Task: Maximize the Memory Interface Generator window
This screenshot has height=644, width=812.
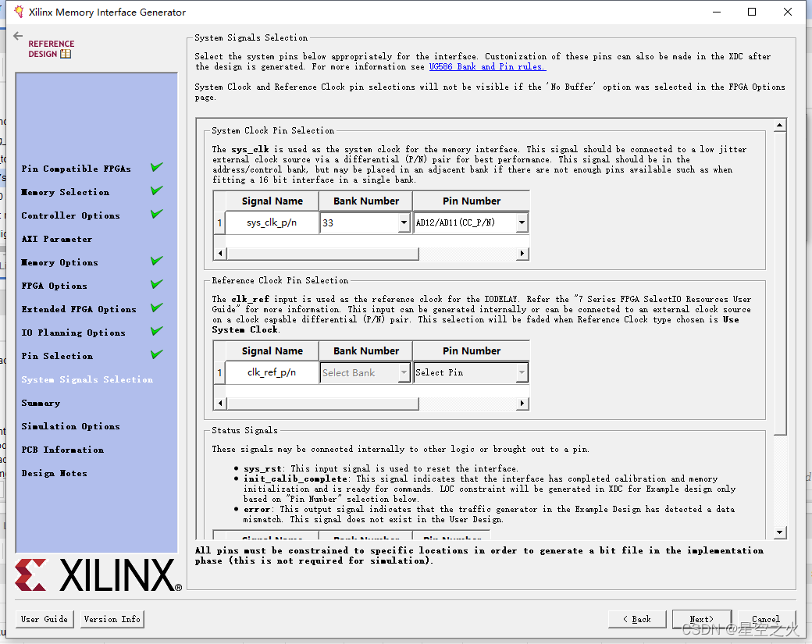Action: point(752,12)
